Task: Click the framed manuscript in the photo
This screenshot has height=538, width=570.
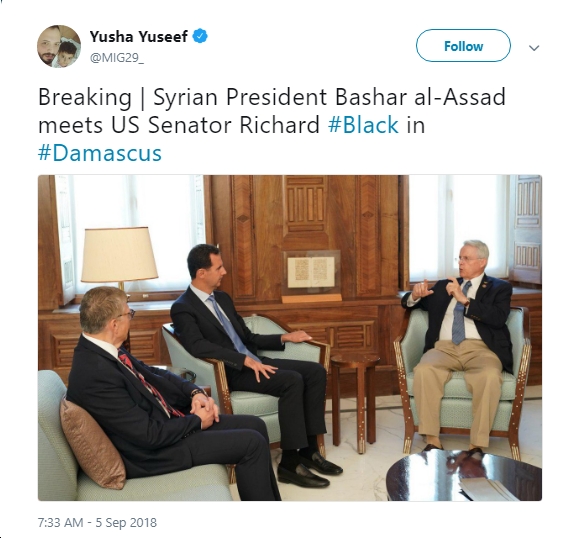Action: 312,272
